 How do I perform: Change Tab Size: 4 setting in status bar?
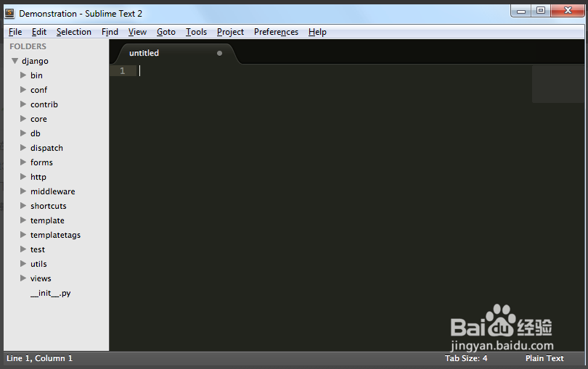466,358
